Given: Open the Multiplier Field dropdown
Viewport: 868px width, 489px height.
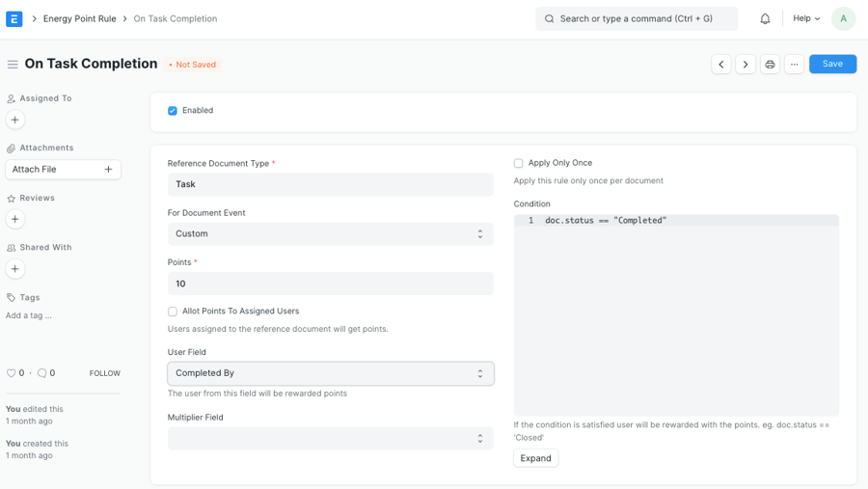Looking at the screenshot, I should (x=330, y=439).
